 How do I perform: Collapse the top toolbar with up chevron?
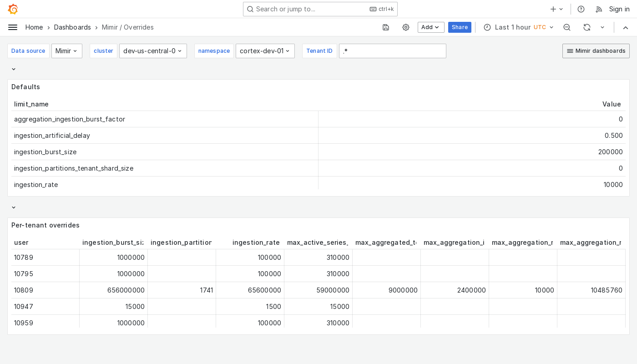click(x=626, y=27)
